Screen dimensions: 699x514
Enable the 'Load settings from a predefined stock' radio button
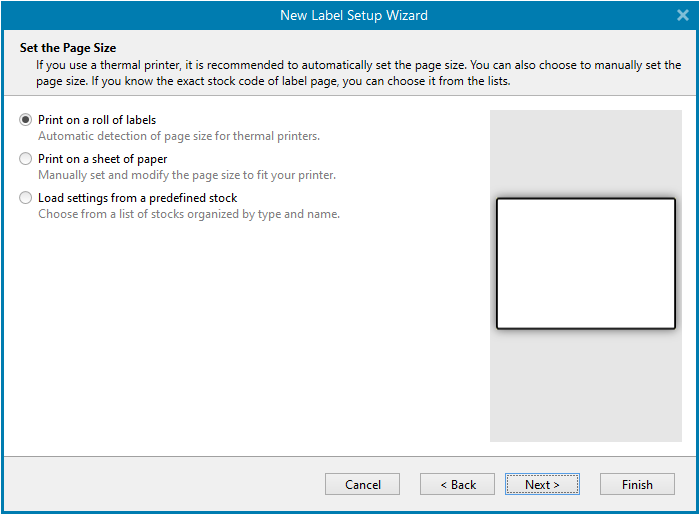coord(26,198)
